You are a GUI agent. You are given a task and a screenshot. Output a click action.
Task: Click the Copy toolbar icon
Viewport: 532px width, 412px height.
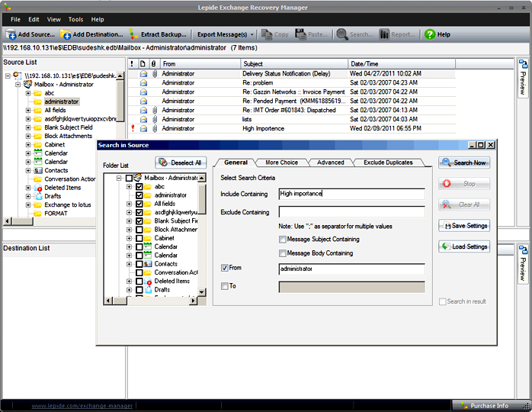click(x=267, y=34)
